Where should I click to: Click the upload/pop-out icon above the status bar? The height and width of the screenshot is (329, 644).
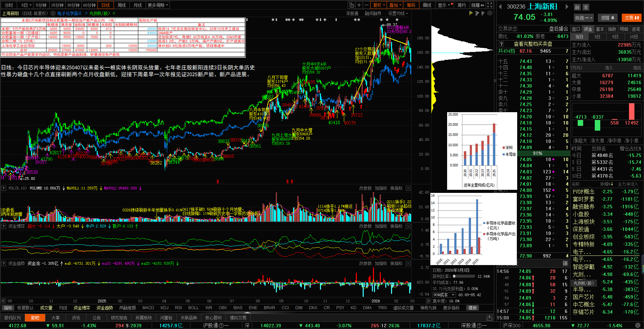(x=489, y=318)
